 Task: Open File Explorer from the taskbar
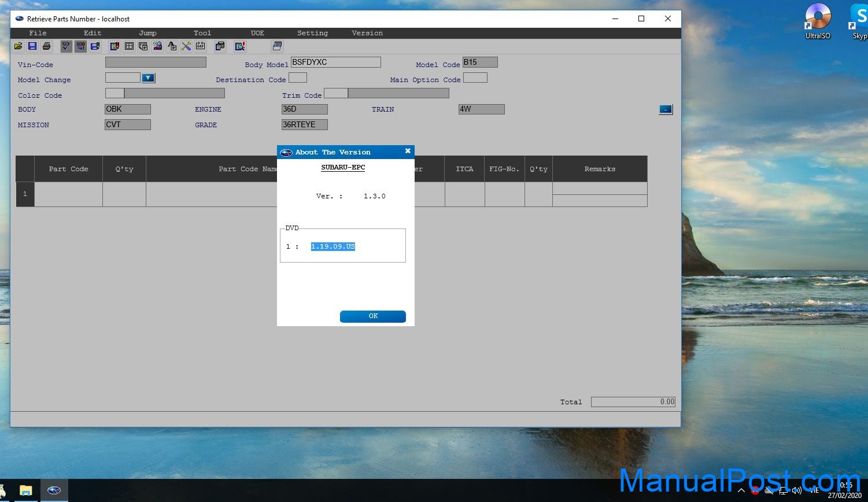(x=26, y=490)
